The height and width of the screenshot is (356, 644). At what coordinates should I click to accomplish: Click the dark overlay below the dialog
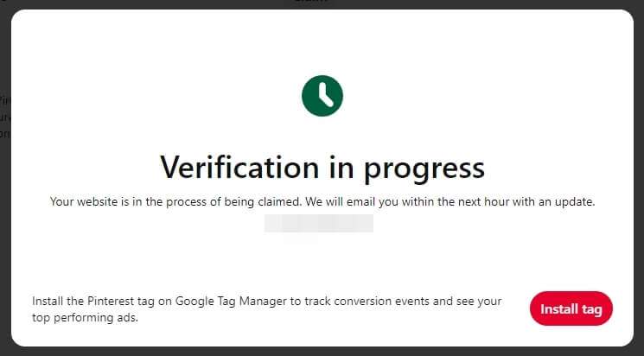[322, 352]
